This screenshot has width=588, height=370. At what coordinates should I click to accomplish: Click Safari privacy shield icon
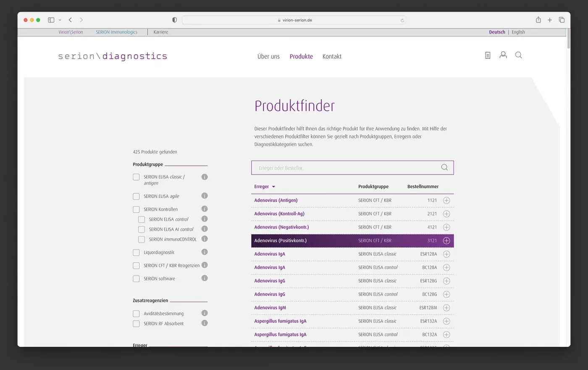(x=174, y=20)
